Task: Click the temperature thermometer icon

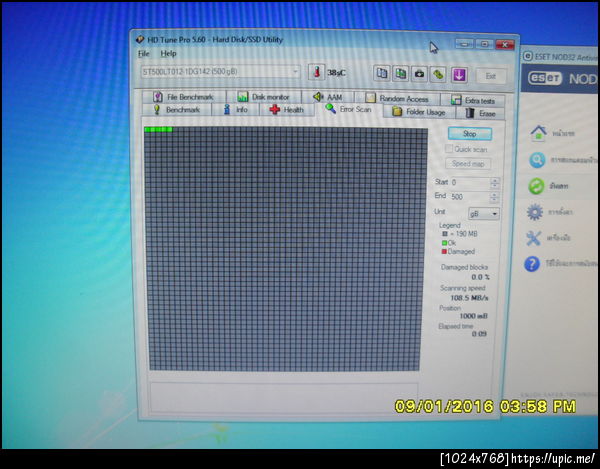Action: click(x=316, y=72)
